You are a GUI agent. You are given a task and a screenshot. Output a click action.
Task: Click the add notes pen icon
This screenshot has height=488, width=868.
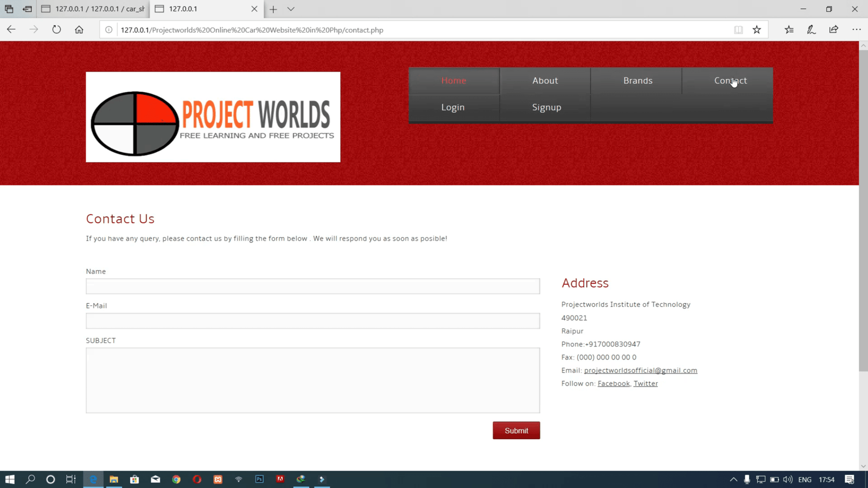(811, 30)
